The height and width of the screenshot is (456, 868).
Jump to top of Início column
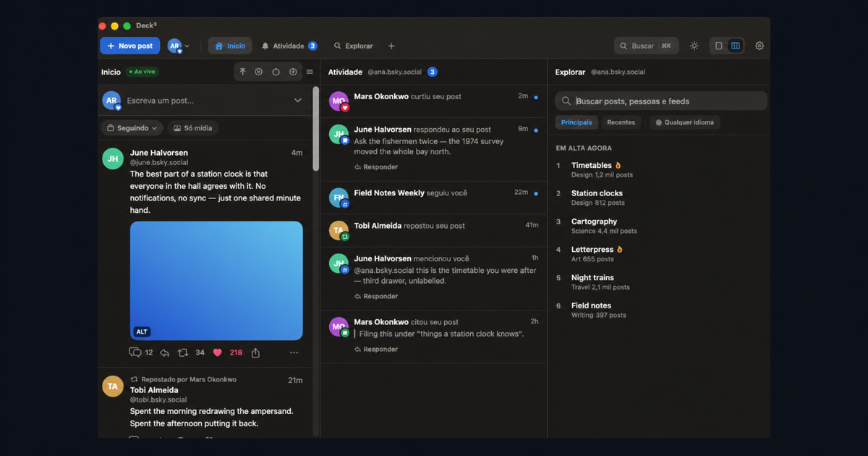pyautogui.click(x=243, y=72)
